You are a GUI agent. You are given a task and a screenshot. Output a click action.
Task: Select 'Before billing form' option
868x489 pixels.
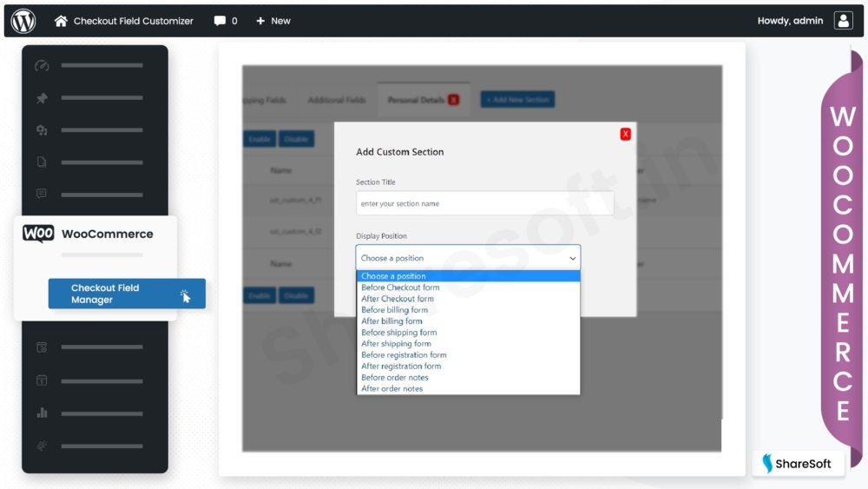point(469,309)
